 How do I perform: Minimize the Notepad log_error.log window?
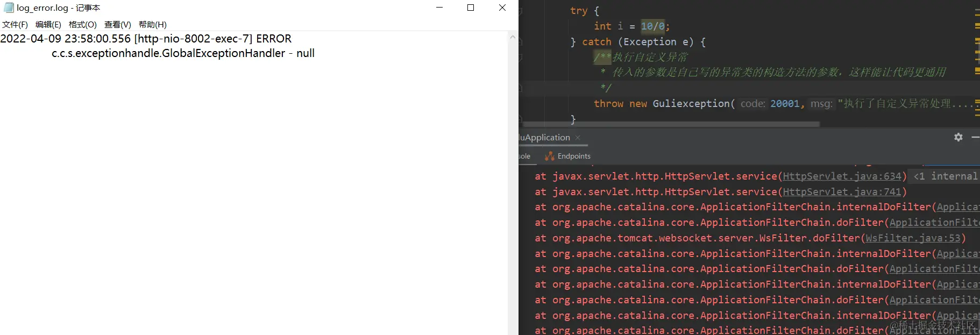pos(439,8)
